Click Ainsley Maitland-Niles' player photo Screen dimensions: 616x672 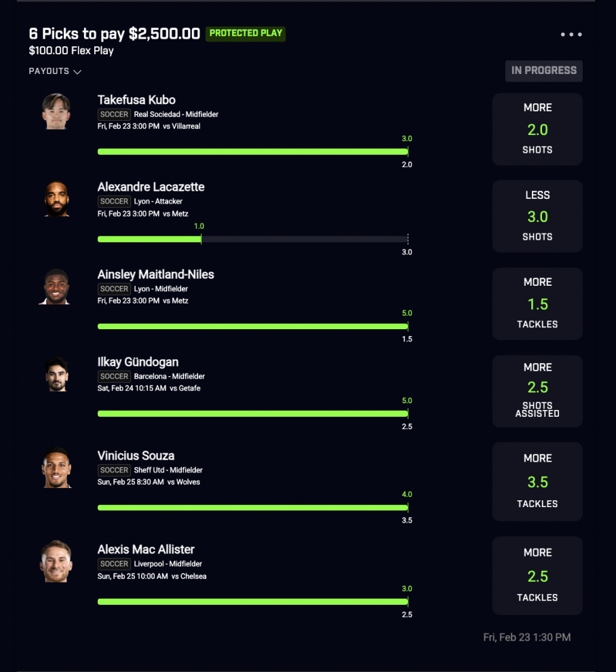click(56, 286)
